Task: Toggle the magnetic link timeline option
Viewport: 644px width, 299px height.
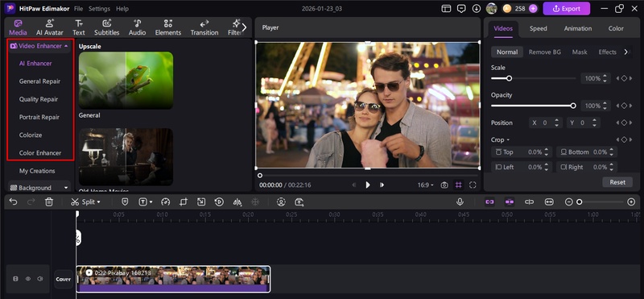Action: [489, 202]
